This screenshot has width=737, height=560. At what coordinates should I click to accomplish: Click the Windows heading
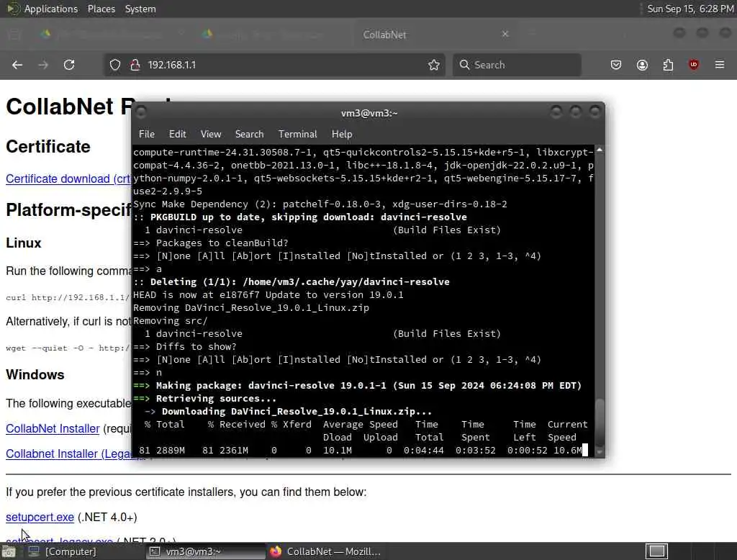(x=35, y=375)
